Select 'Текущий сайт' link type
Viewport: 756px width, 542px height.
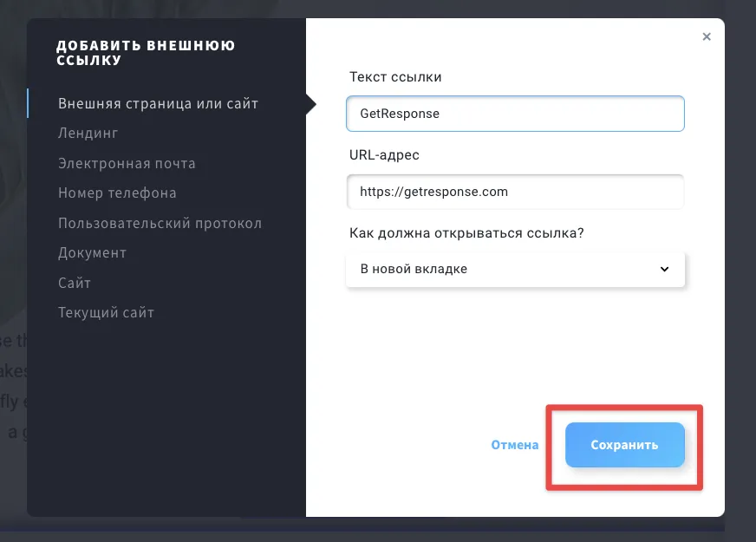pyautogui.click(x=106, y=312)
